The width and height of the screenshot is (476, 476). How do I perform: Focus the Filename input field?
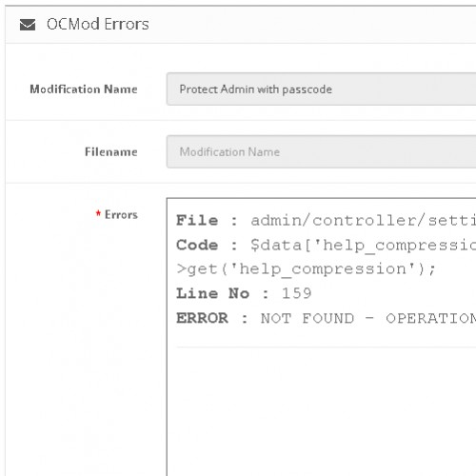(321, 151)
